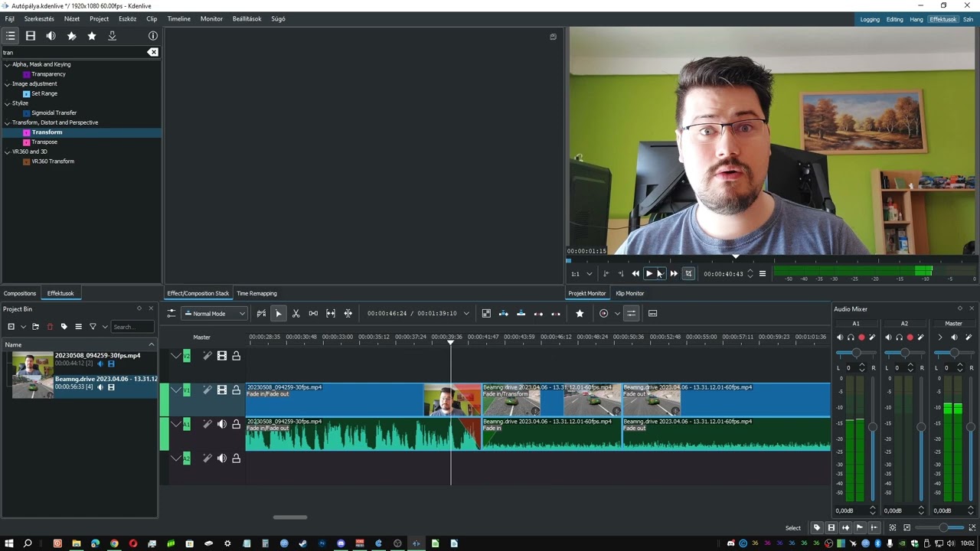The image size is (980, 551).
Task: Collapse the V1 track with its chevron
Action: [x=176, y=390]
